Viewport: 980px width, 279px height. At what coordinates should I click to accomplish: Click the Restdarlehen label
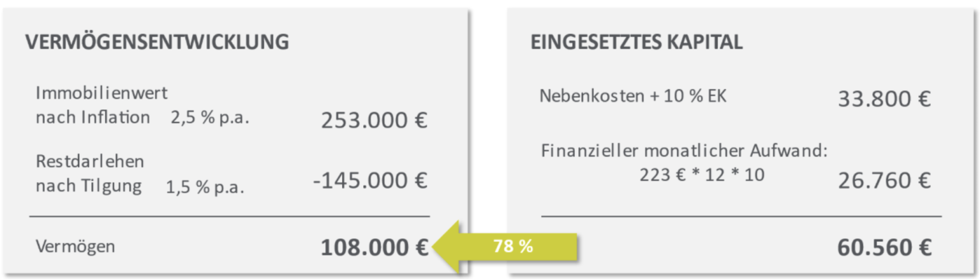coord(90,162)
